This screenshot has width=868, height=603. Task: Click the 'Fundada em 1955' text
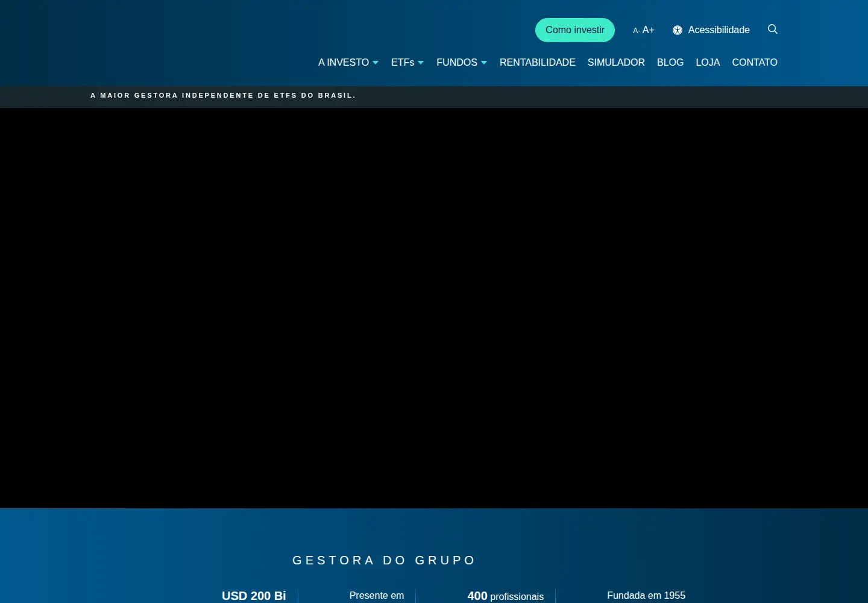point(646,595)
